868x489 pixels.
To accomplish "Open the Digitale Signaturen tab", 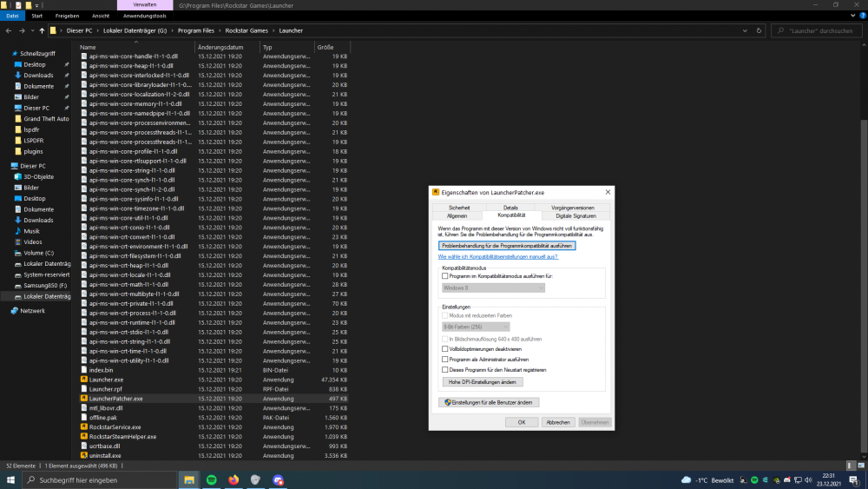I will 575,216.
